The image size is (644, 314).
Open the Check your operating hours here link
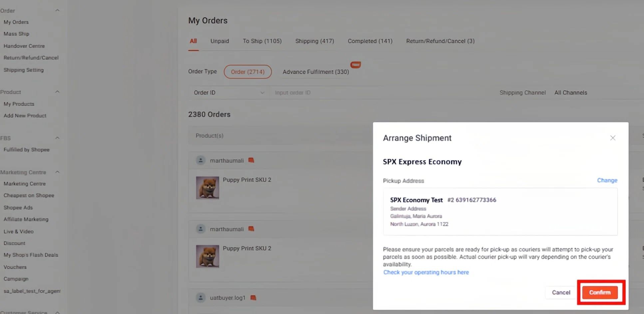426,272
